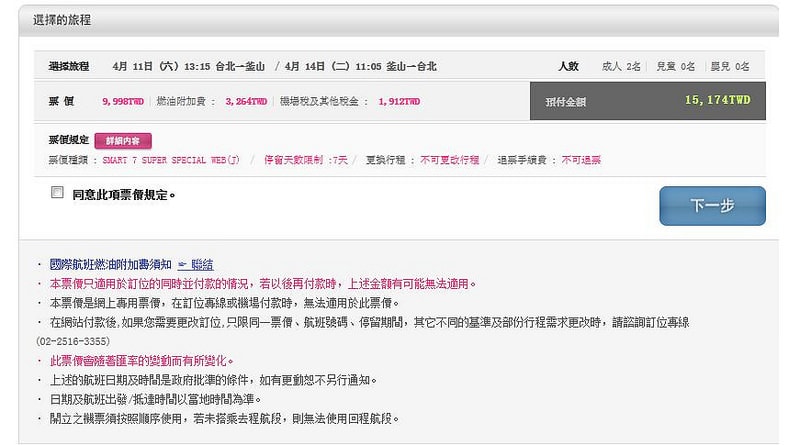Screen dimensions: 800x445
Task: Click the pointing hand icon beside 聯結
Action: click(x=181, y=264)
